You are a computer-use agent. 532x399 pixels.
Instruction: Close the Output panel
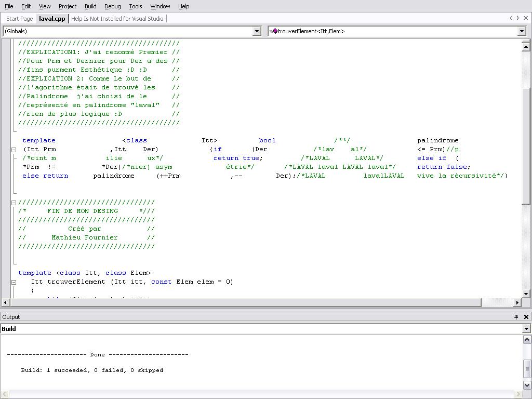526,317
